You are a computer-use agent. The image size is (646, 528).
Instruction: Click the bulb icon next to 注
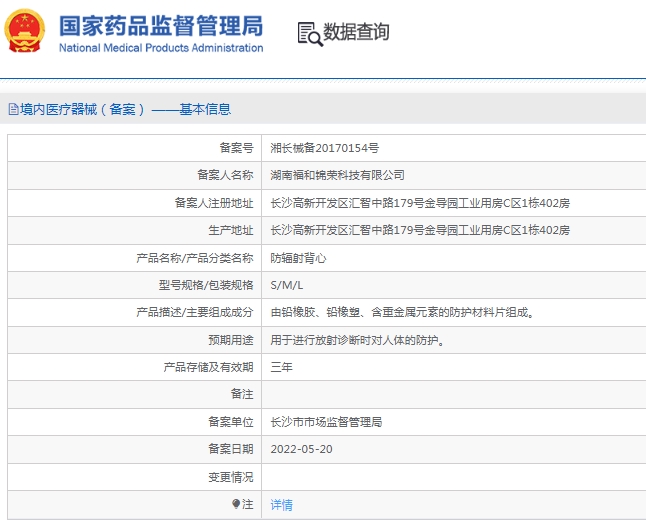236,504
